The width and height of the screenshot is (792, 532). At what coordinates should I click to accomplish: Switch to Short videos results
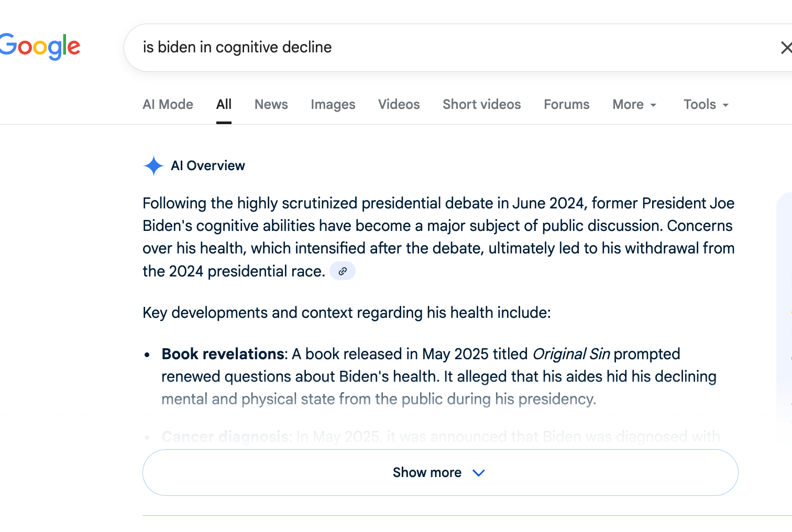click(x=481, y=105)
